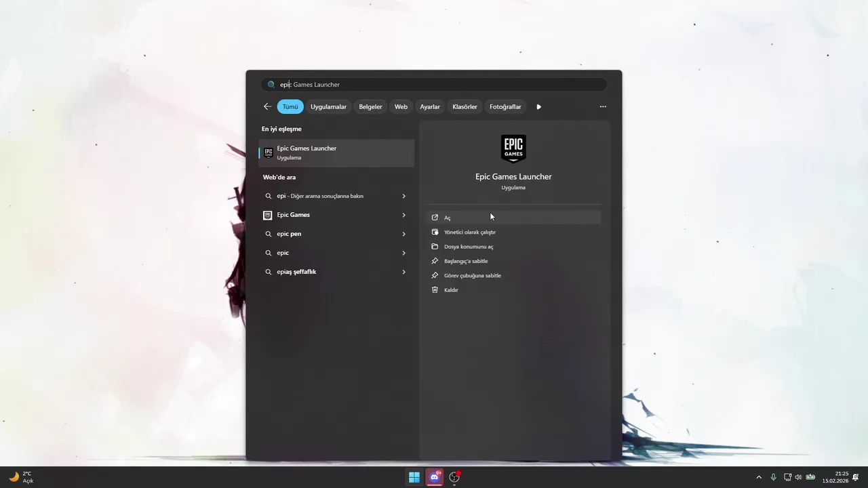Expand the Epic Games suggestion chevron
Viewport: 868px width, 488px height.
[403, 215]
